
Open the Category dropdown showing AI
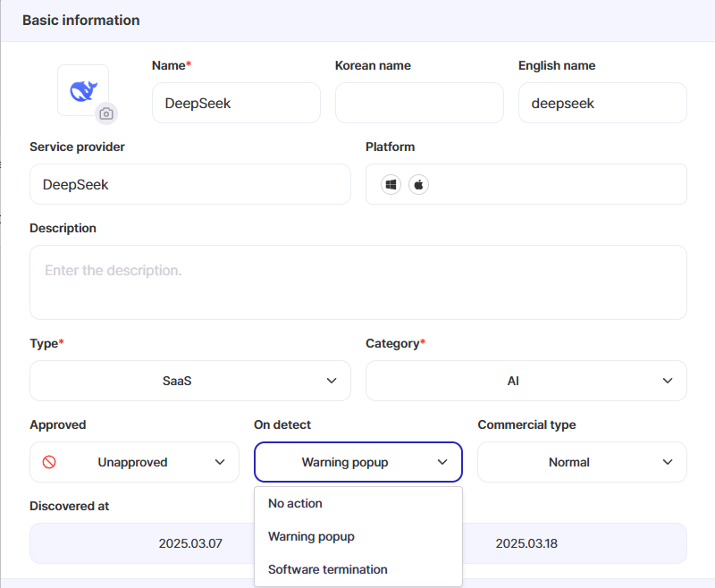click(x=526, y=381)
